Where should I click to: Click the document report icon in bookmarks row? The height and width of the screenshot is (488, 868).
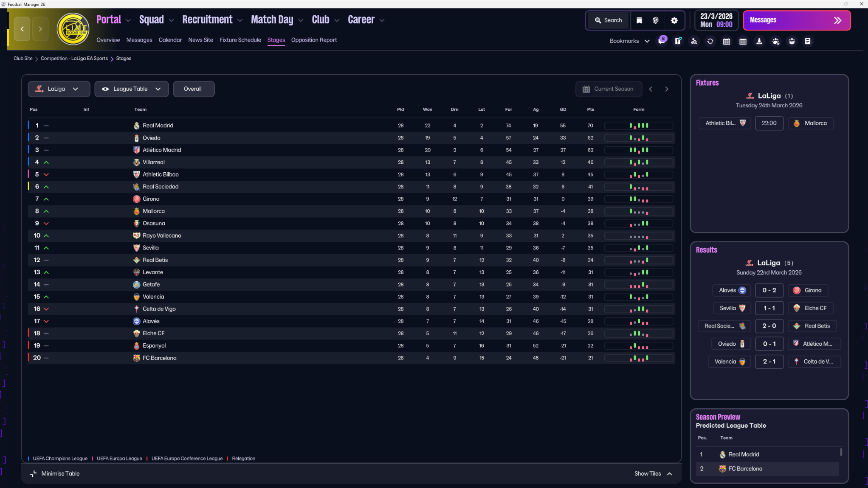click(808, 41)
